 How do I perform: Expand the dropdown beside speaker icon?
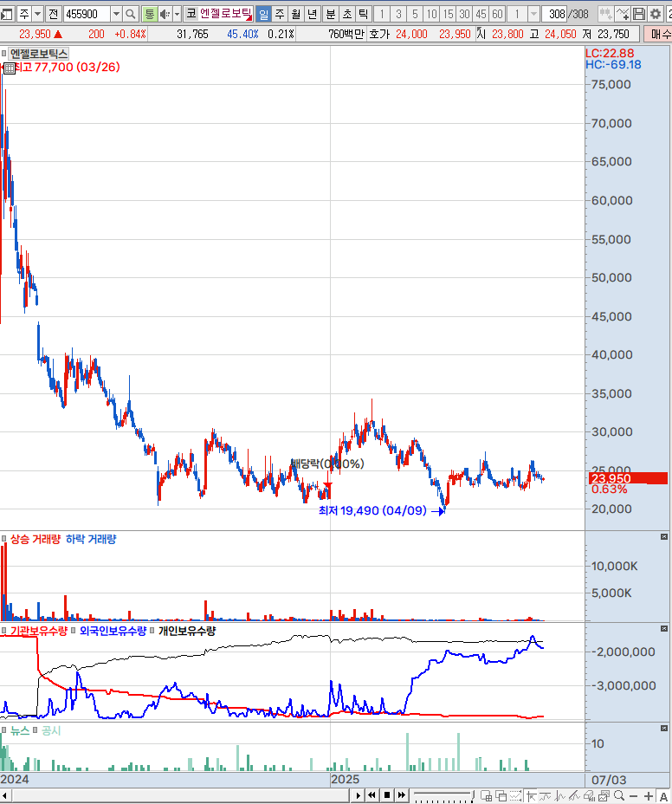tap(178, 14)
